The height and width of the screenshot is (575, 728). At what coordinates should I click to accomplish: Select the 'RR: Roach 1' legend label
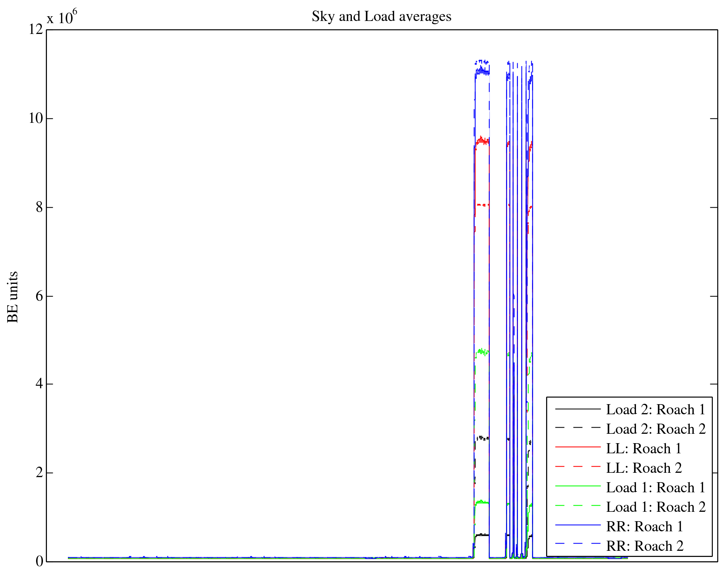pyautogui.click(x=645, y=526)
